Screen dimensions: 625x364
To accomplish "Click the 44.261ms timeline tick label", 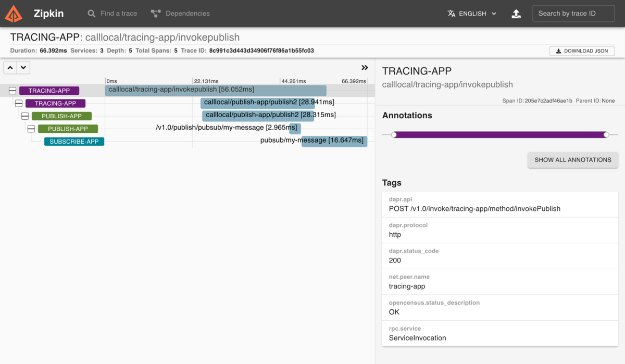I will point(294,81).
